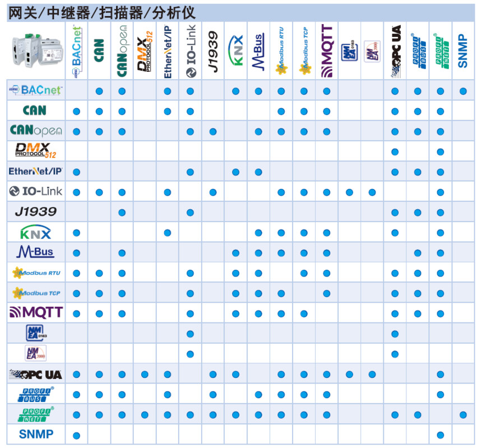The height and width of the screenshot is (448, 482).
Task: Click the dot at DMX512 row, PROFINET column
Action: coord(440,152)
